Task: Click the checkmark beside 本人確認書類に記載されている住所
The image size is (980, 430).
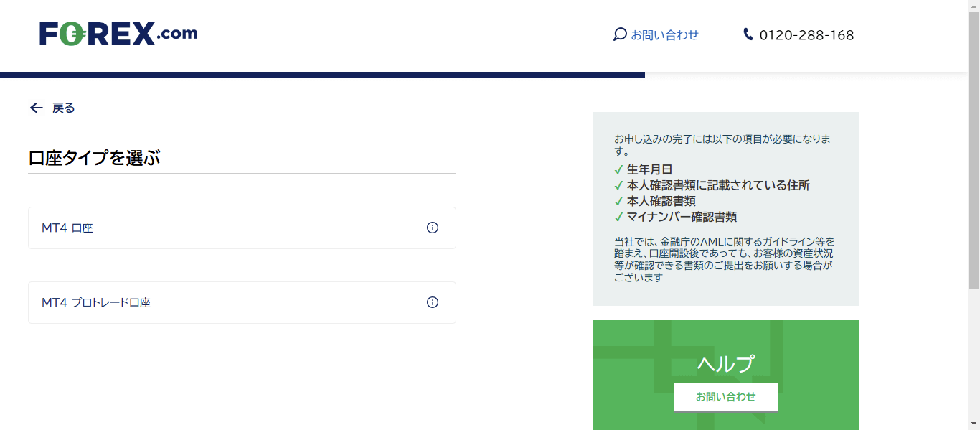Action: coord(618,186)
